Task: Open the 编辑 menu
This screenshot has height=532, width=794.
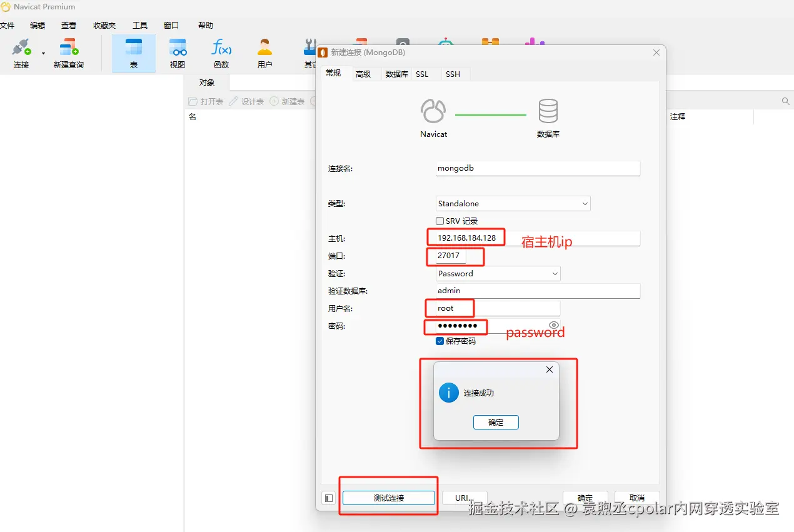Action: [x=38, y=26]
